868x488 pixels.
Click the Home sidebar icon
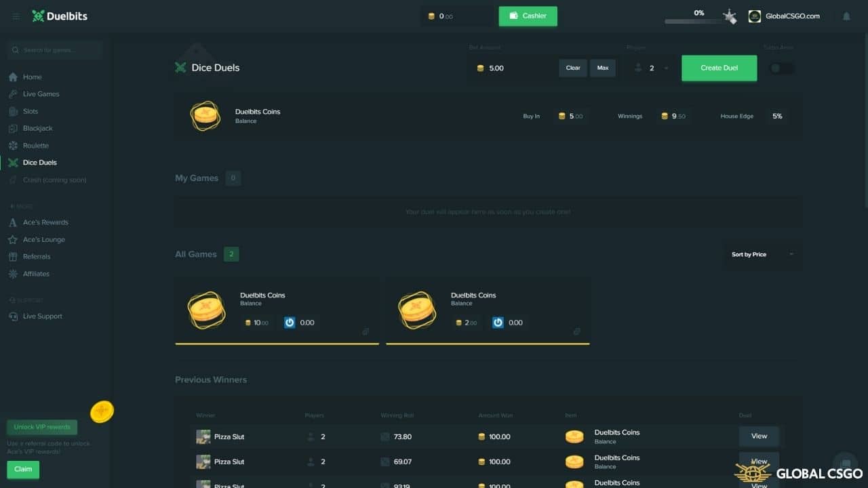pyautogui.click(x=13, y=77)
